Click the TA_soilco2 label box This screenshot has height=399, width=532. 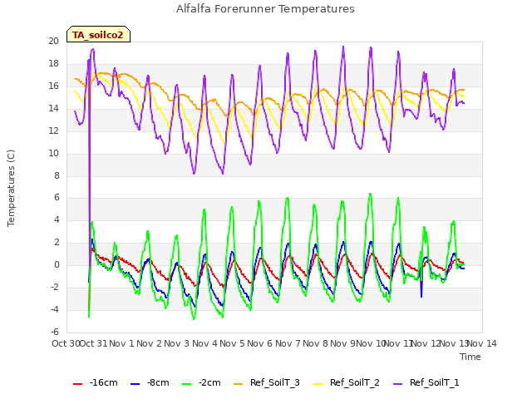tap(98, 34)
